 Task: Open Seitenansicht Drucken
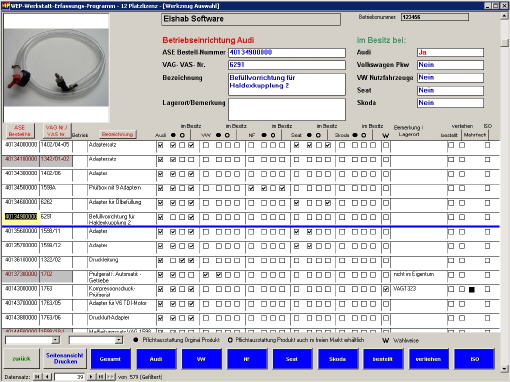pyautogui.click(x=66, y=359)
